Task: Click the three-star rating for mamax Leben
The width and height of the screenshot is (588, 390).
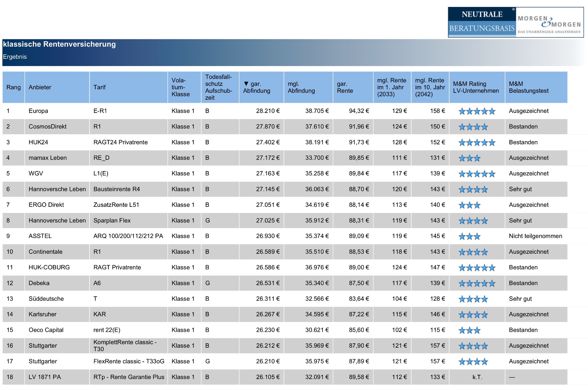Action: [x=469, y=158]
